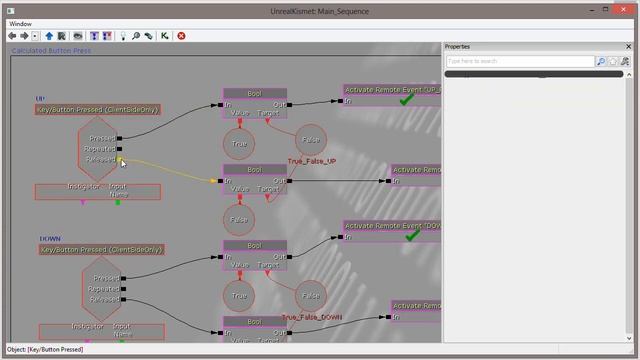Select the False variable named True_False_UP

(x=311, y=140)
